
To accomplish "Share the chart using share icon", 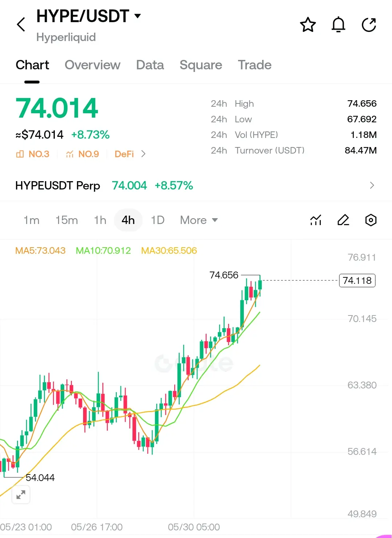I will click(369, 25).
